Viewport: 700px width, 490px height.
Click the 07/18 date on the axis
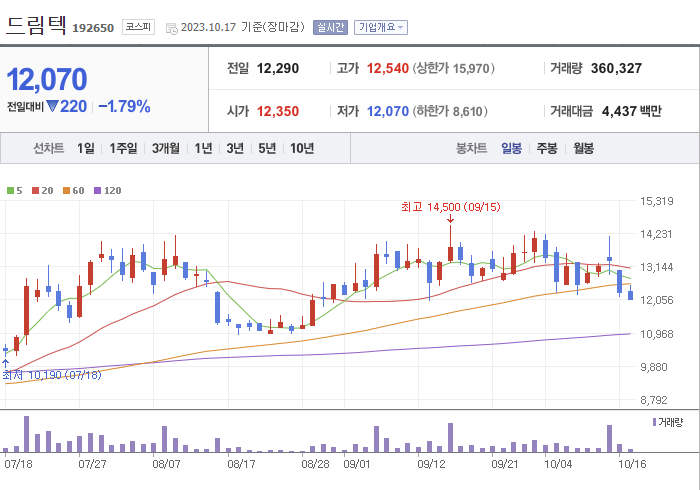18,464
